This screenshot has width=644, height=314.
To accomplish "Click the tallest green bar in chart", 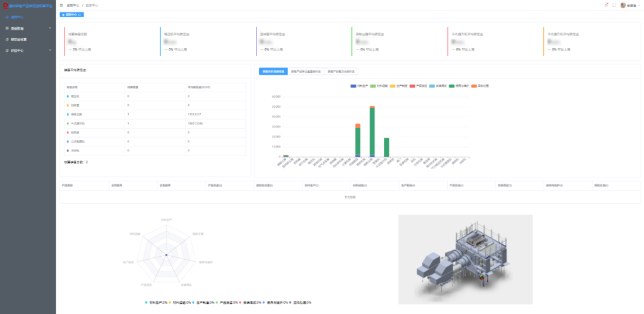I will (x=372, y=131).
